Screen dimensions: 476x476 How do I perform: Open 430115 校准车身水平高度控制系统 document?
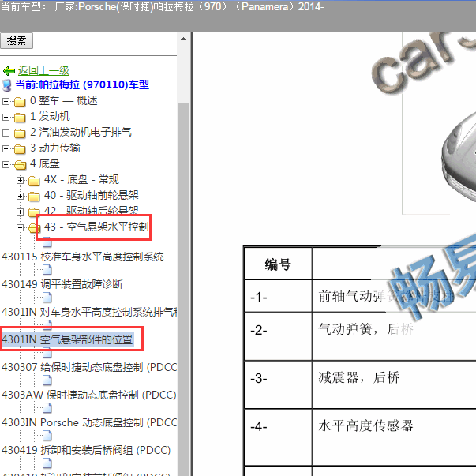[x=83, y=257]
